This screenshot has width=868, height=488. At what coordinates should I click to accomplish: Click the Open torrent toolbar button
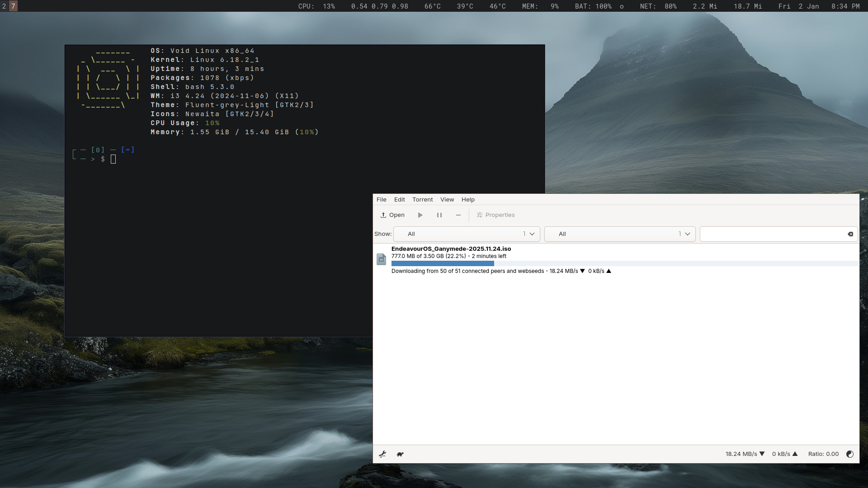392,215
